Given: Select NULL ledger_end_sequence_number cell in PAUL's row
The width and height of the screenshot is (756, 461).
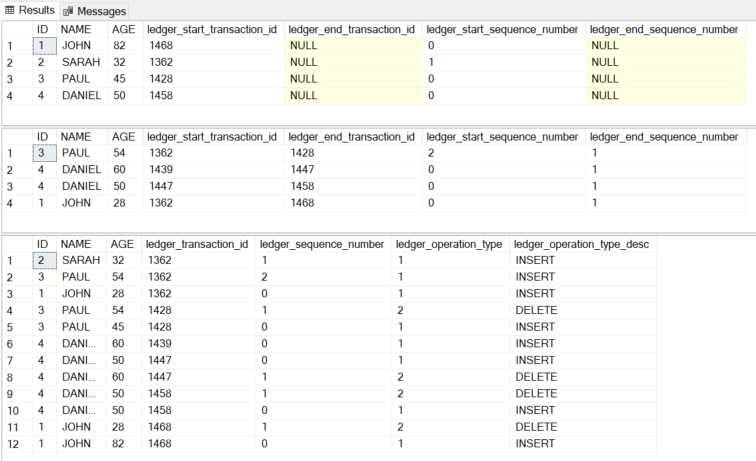Looking at the screenshot, I should (665, 79).
